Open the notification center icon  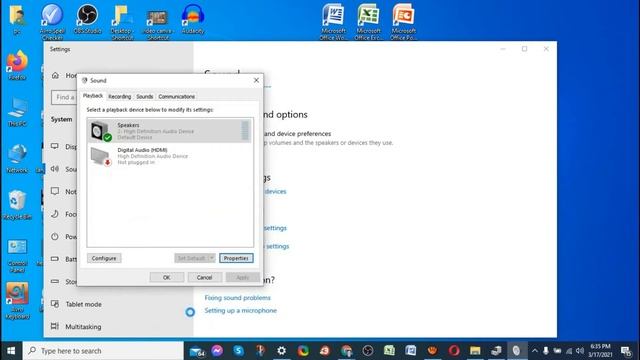[x=626, y=351]
